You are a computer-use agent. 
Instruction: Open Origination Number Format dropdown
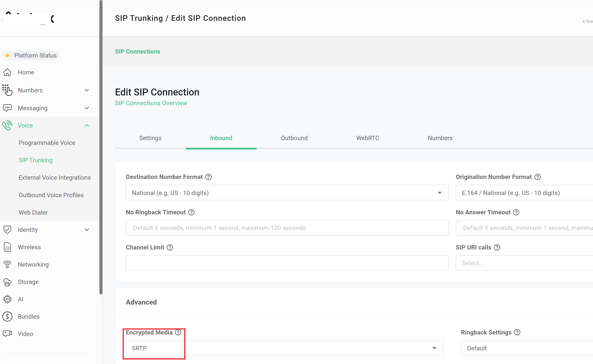524,193
